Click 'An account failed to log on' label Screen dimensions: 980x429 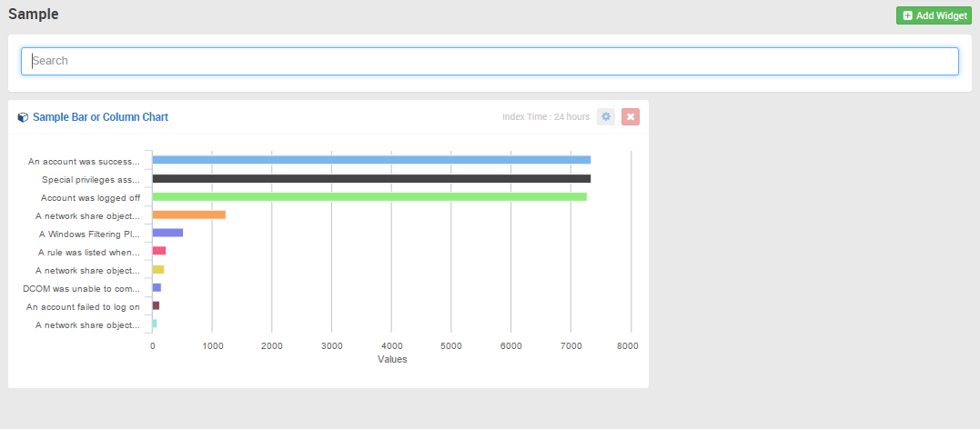click(83, 307)
